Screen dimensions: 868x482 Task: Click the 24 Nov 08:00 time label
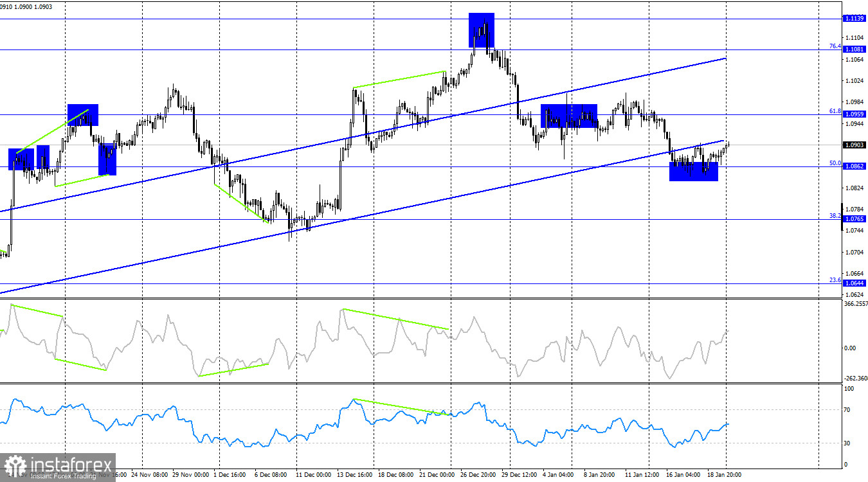pos(149,476)
